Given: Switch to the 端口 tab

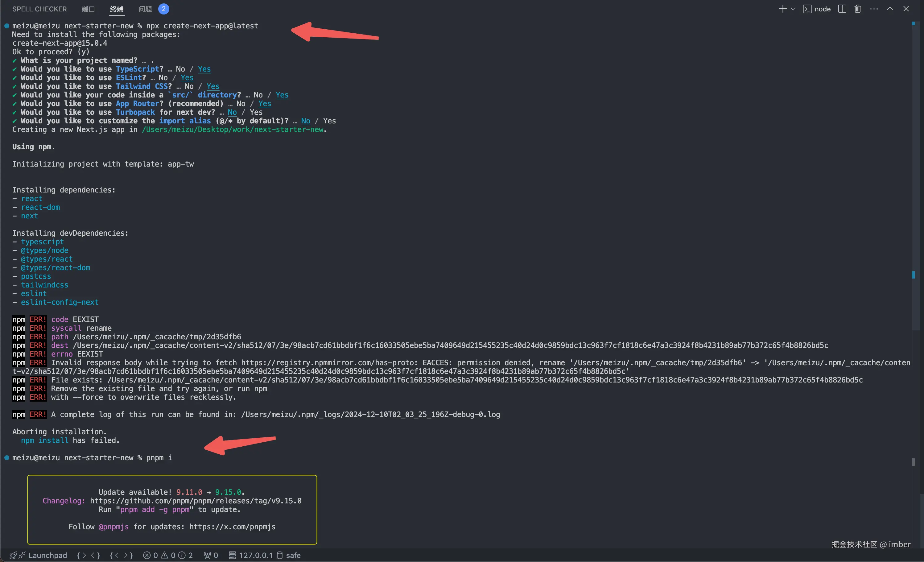Looking at the screenshot, I should [x=88, y=9].
